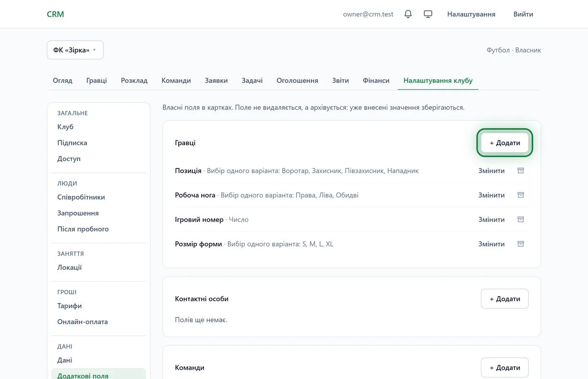Open Онлайн-оплата in the sidebar
The image size is (588, 379).
point(99,322)
